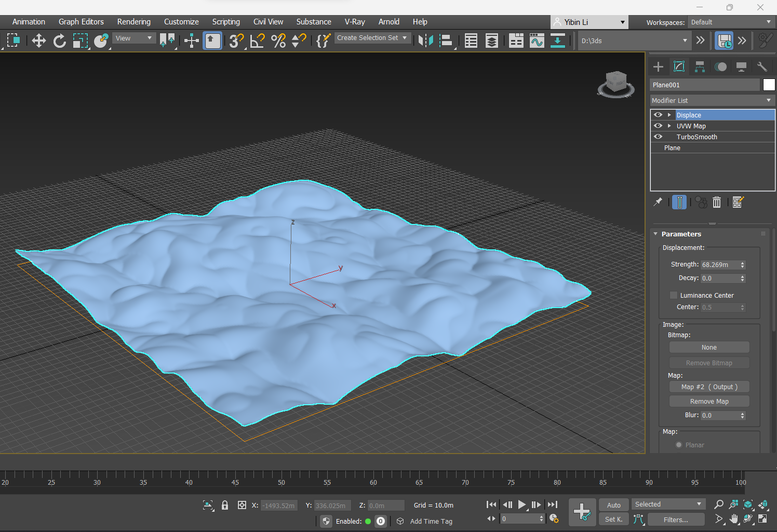
Task: Expand the UVW Map modifier sub-levels
Action: coord(669,126)
